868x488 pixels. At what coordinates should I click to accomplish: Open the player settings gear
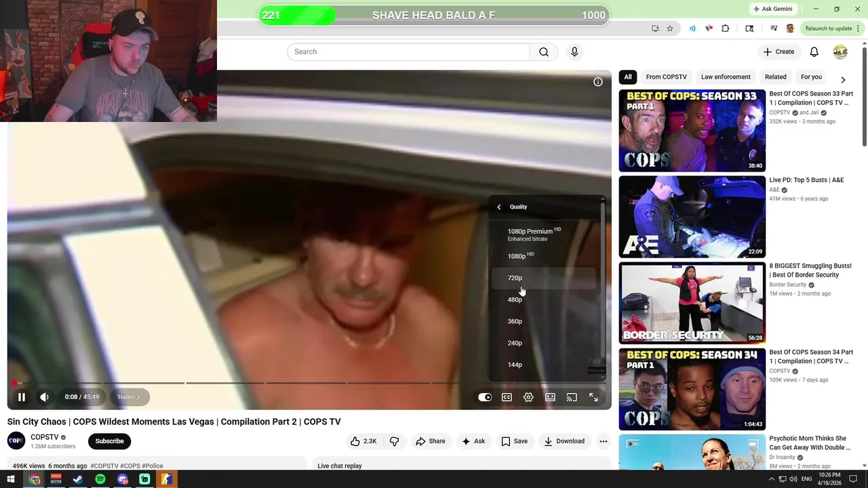point(528,397)
